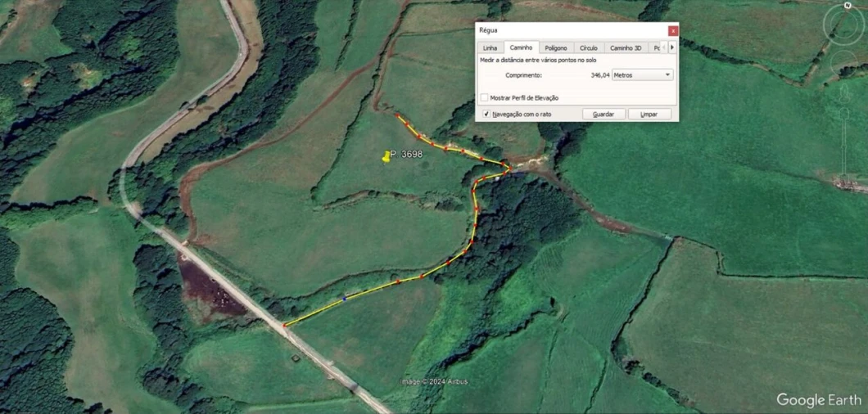Click the Google Earth logo watermark

tap(818, 399)
